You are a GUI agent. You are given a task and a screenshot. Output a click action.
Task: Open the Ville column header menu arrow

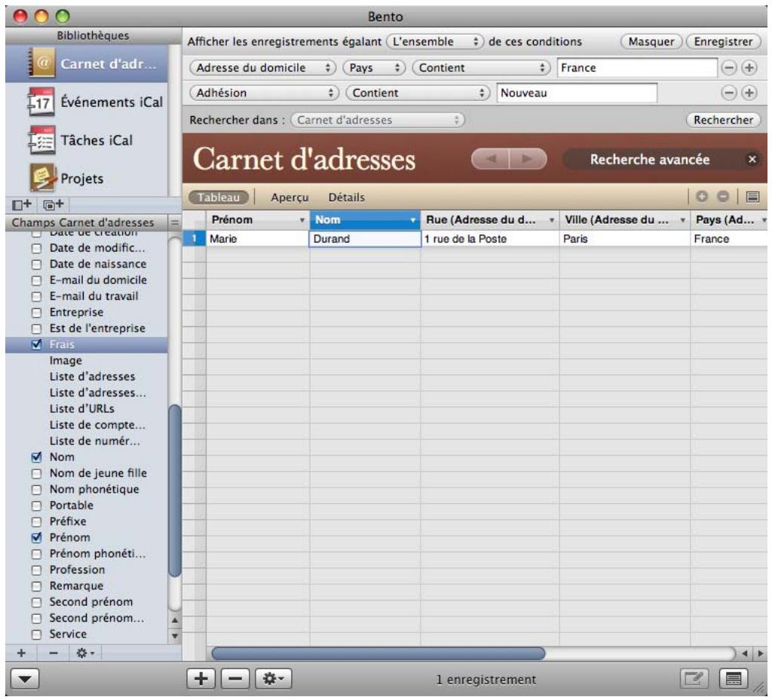683,220
